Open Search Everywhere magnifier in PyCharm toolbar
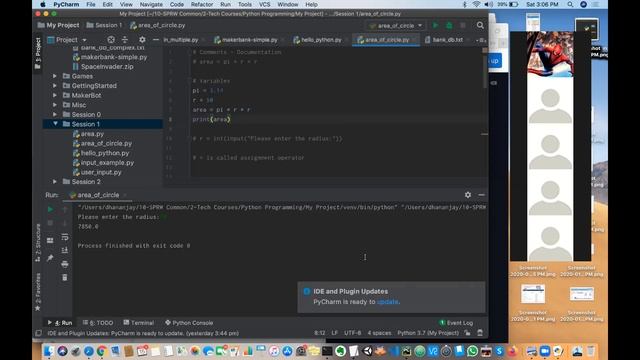The width and height of the screenshot is (640, 360). point(480,25)
